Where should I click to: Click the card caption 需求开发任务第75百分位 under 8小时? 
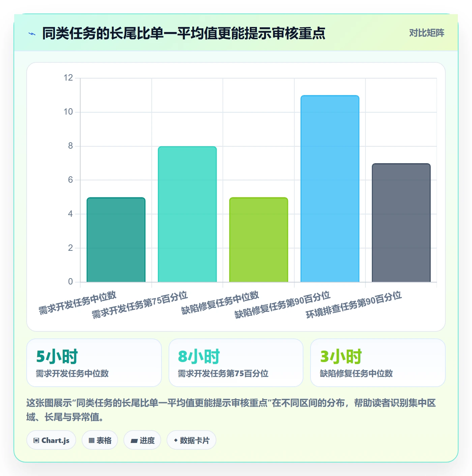[x=223, y=374]
